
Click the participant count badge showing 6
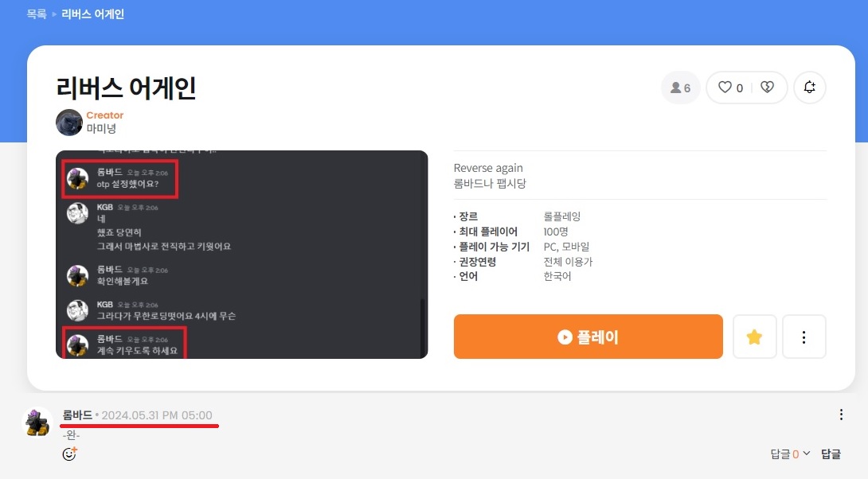pos(680,88)
